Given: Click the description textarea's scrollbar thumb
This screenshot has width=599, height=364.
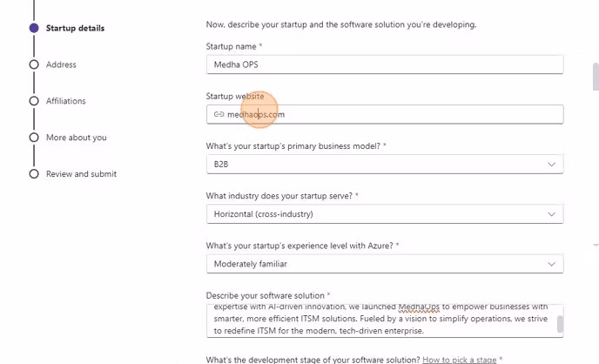Looking at the screenshot, I should pos(560,324).
